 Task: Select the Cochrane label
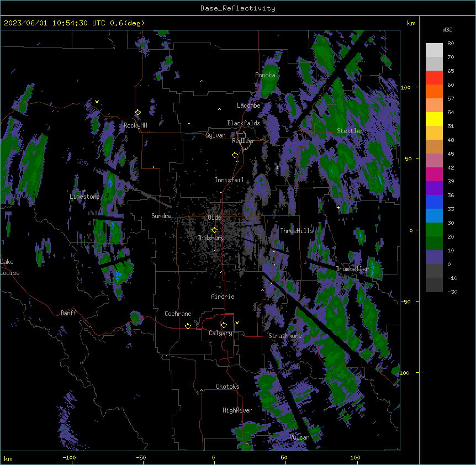178,314
